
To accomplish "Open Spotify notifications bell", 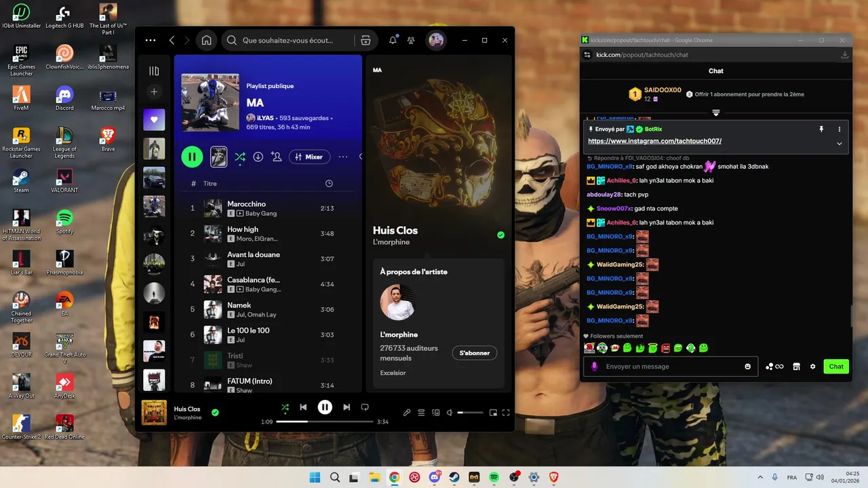I will (393, 40).
